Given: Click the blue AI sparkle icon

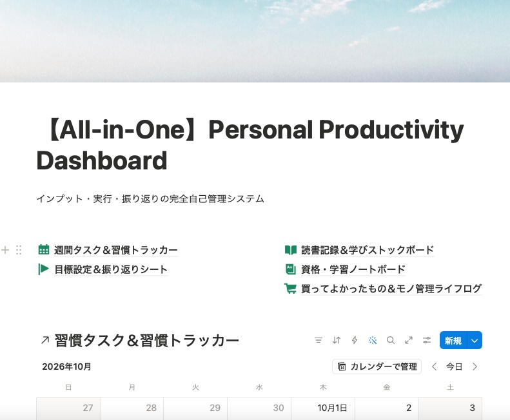Looking at the screenshot, I should click(x=373, y=340).
